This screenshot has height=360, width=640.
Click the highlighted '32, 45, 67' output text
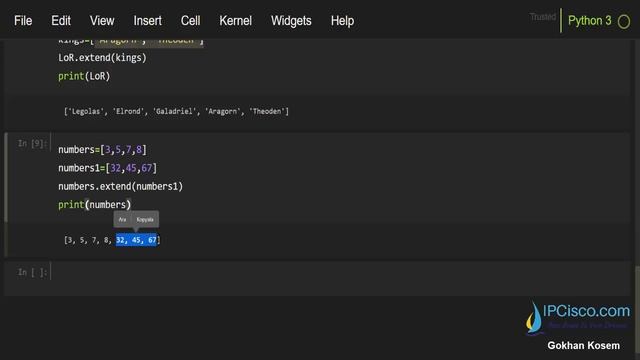point(136,240)
